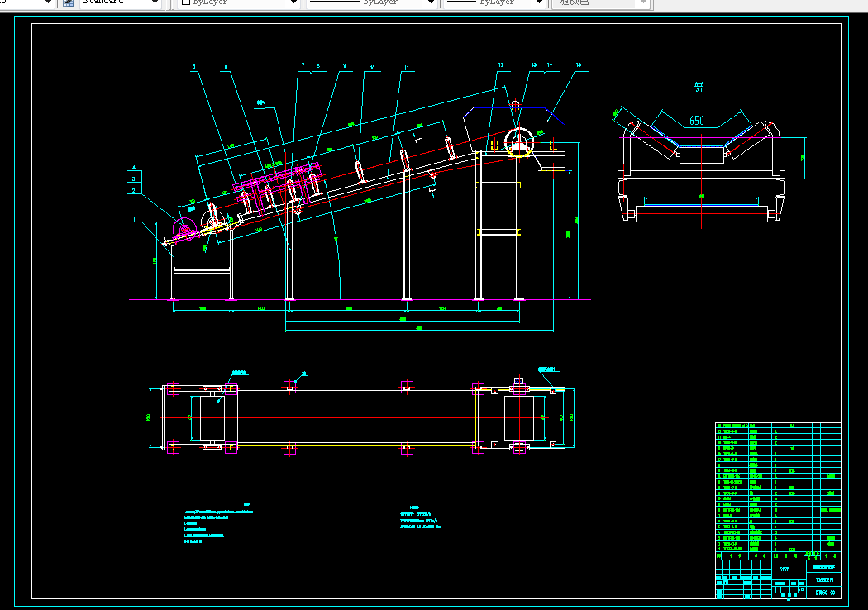The height and width of the screenshot is (610, 868).
Task: Click the text style icon beside Standard
Action: [x=69, y=2]
